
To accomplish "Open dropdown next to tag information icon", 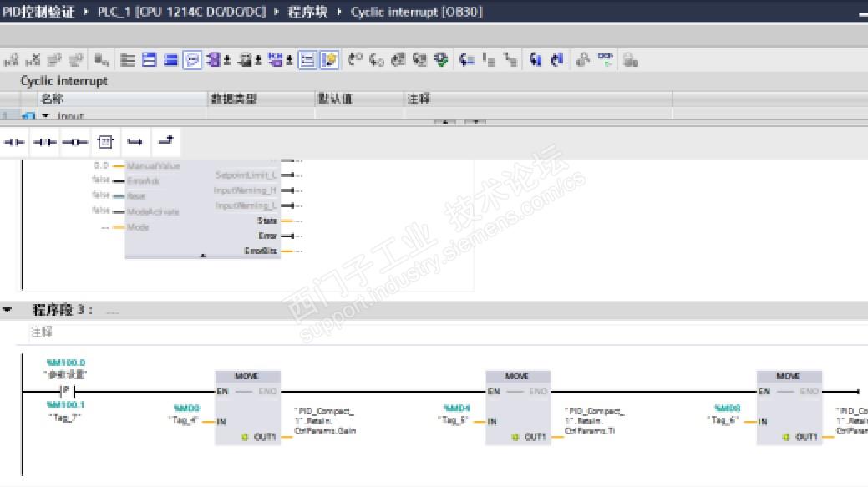I will (258, 60).
